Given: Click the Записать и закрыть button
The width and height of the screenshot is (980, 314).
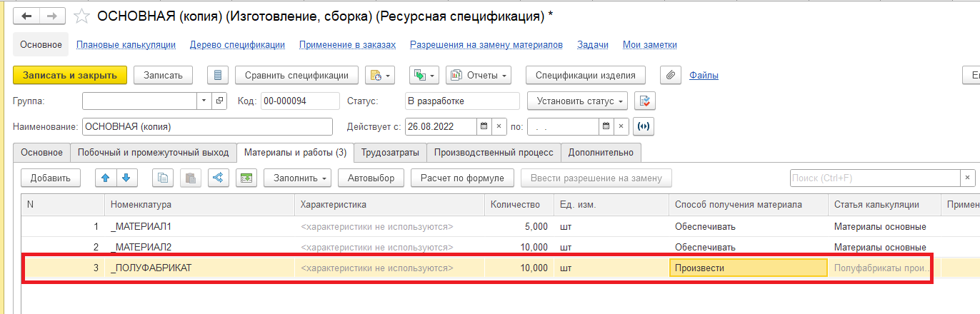Looking at the screenshot, I should [70, 75].
